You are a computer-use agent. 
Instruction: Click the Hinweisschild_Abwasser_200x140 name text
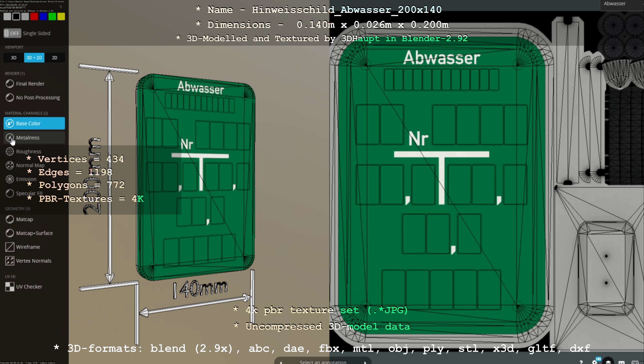pos(347,10)
